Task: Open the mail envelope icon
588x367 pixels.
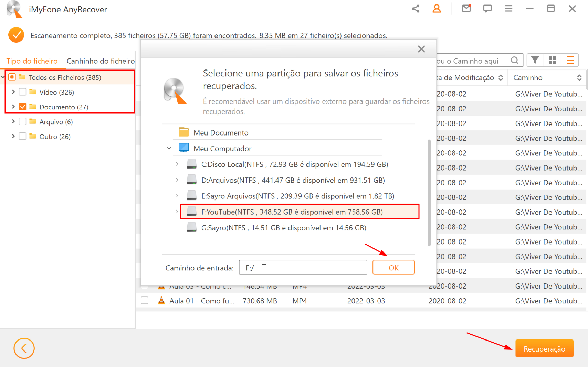Action: pos(466,8)
